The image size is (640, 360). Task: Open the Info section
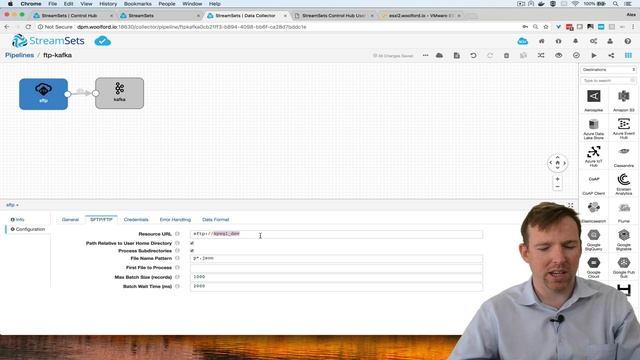click(x=18, y=220)
